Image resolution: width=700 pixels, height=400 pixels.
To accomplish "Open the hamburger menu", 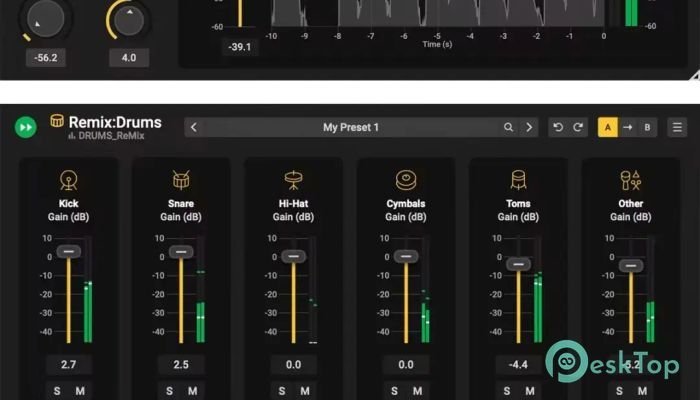I will 677,127.
